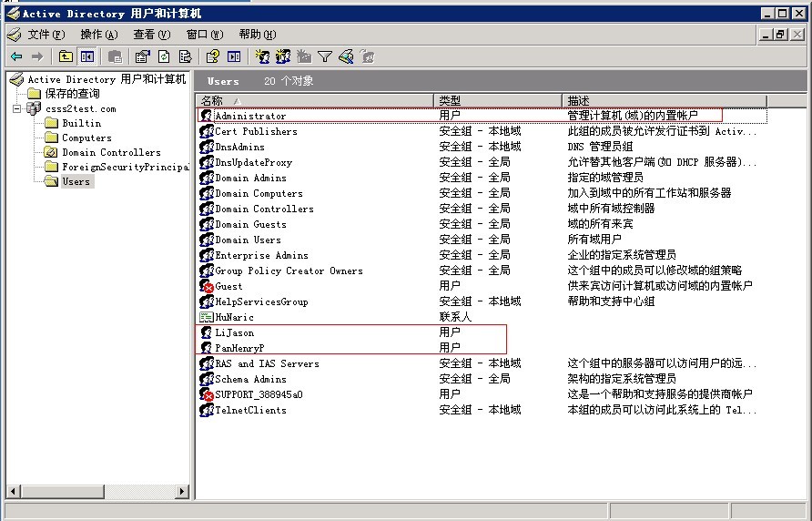Select the DnsUpdateProxy group icon
Image resolution: width=812 pixels, height=521 pixels.
pyautogui.click(x=206, y=162)
